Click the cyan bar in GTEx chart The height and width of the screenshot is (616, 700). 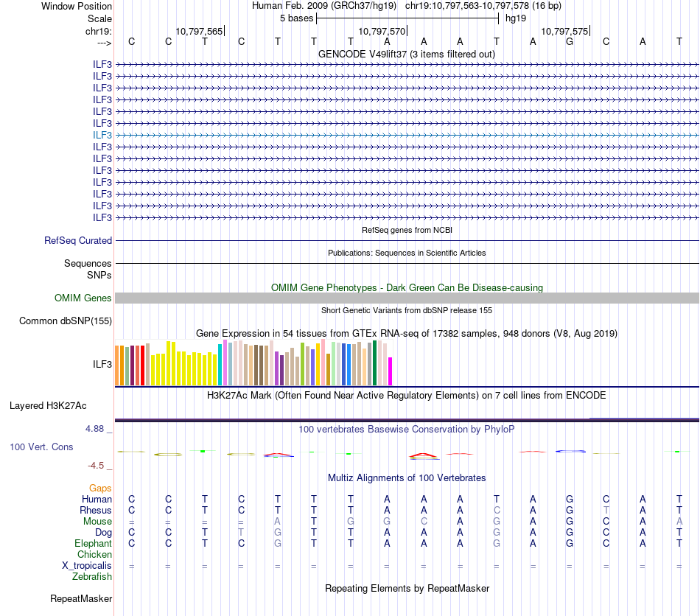click(x=220, y=365)
